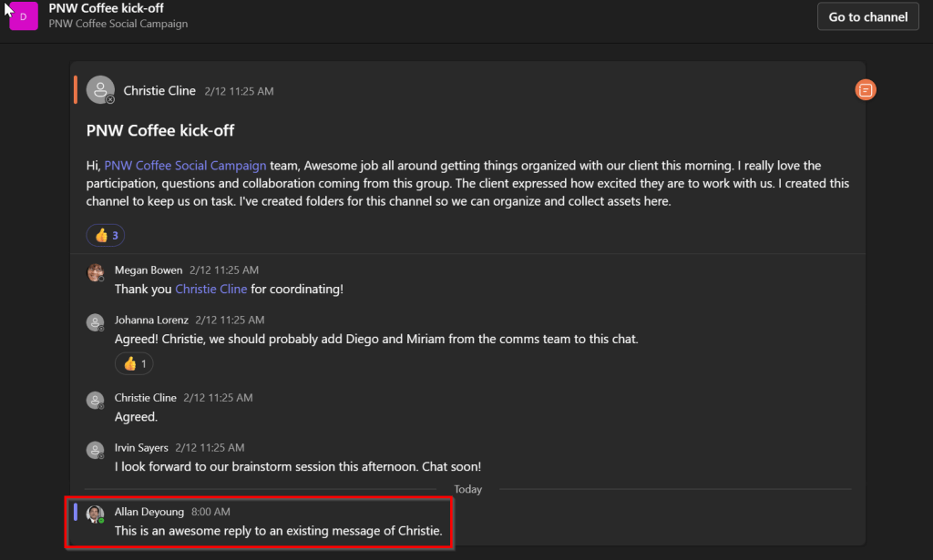
Task: Click Megan Bowen's name in the thread
Action: [149, 270]
